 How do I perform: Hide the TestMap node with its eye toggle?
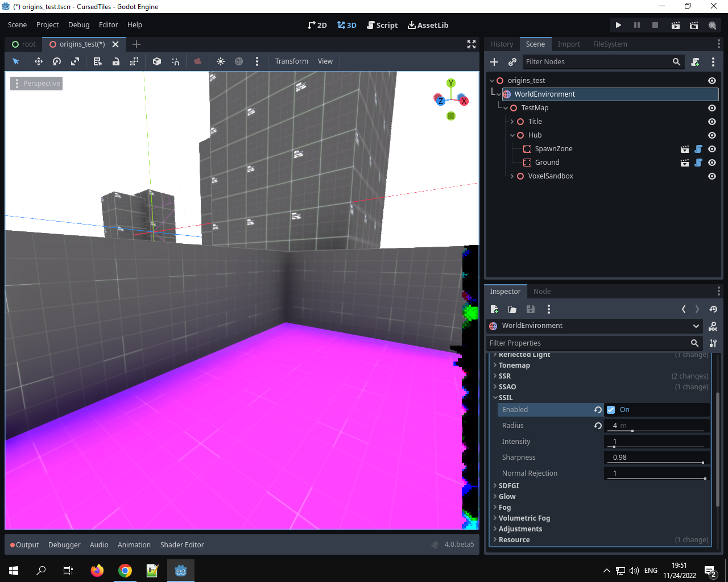(x=712, y=107)
